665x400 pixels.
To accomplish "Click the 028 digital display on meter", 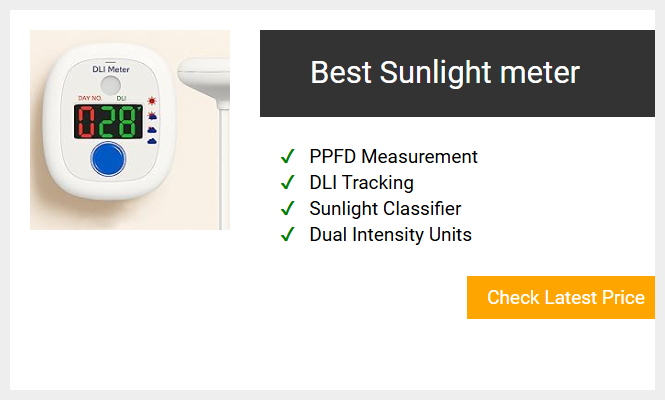I will pos(108,122).
